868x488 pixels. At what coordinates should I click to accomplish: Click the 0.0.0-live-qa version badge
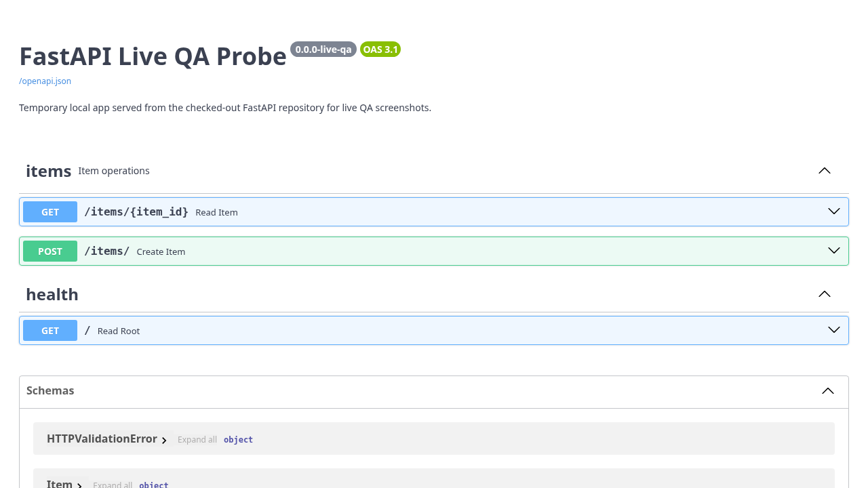(323, 49)
